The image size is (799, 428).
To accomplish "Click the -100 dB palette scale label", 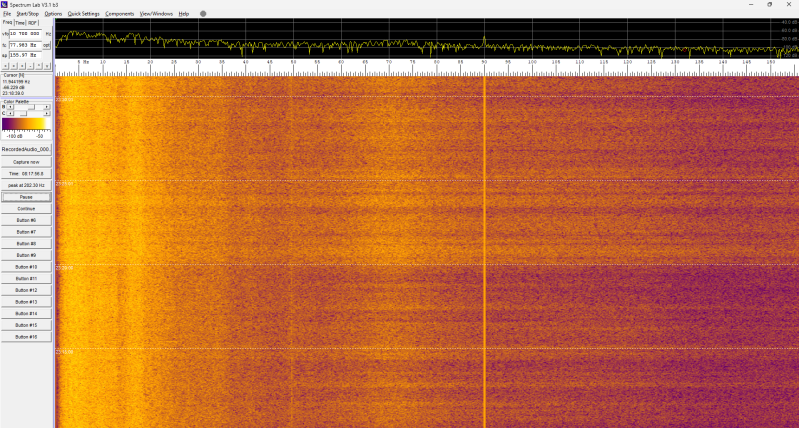I will point(15,137).
